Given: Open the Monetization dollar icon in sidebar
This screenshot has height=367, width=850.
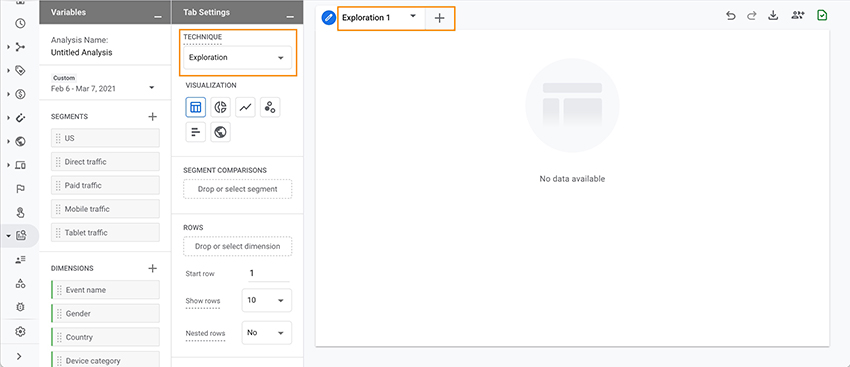Looking at the screenshot, I should pyautogui.click(x=20, y=94).
